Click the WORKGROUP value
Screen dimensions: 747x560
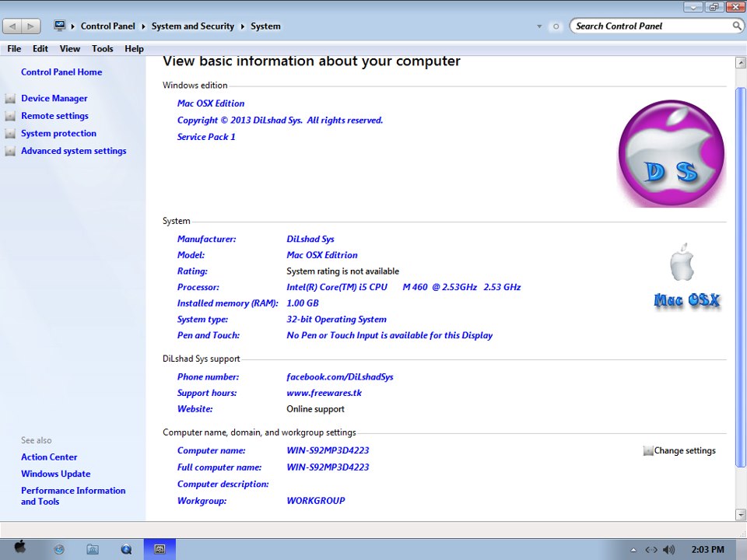316,500
